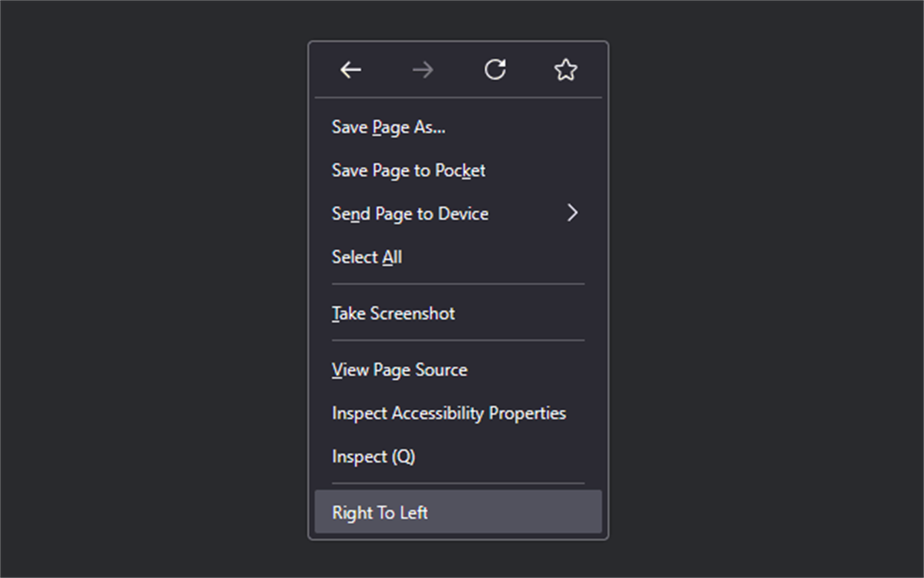Select Save Page to Pocket
Screen dimensions: 924x578
458,170
